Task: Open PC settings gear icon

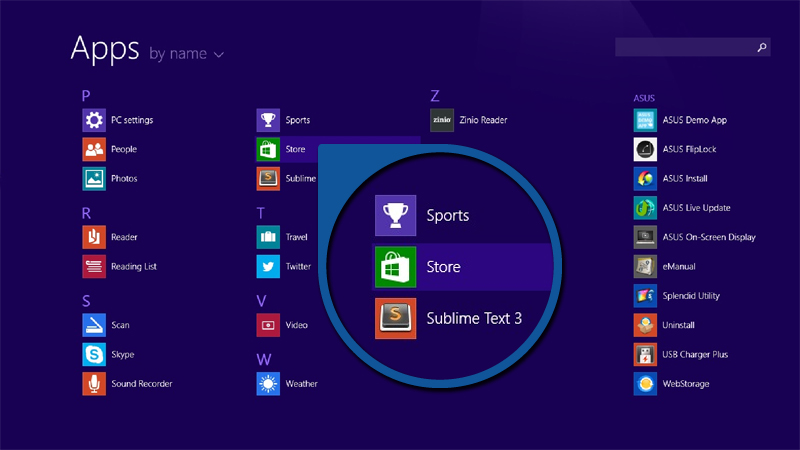Action: (94, 120)
